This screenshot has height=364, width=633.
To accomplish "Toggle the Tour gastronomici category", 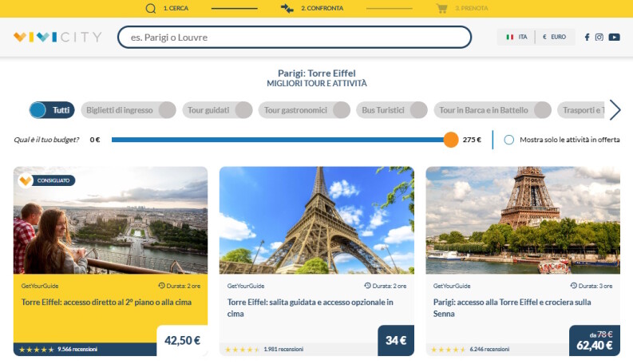I will [304, 110].
